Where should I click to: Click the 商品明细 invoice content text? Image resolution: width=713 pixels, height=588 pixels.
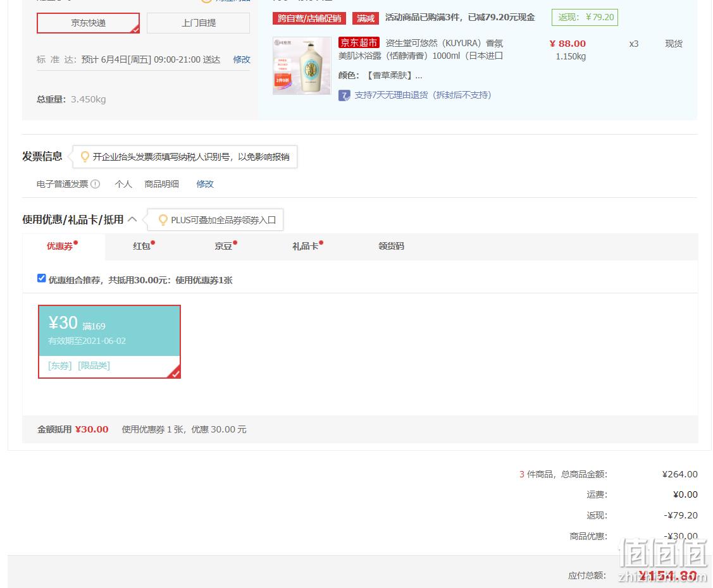[x=161, y=184]
